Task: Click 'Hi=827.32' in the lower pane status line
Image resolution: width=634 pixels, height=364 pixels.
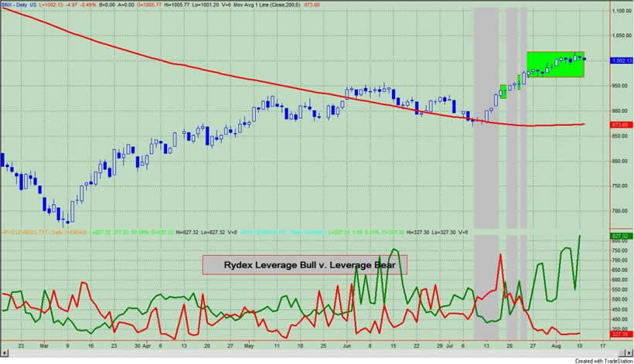Action: coord(187,233)
